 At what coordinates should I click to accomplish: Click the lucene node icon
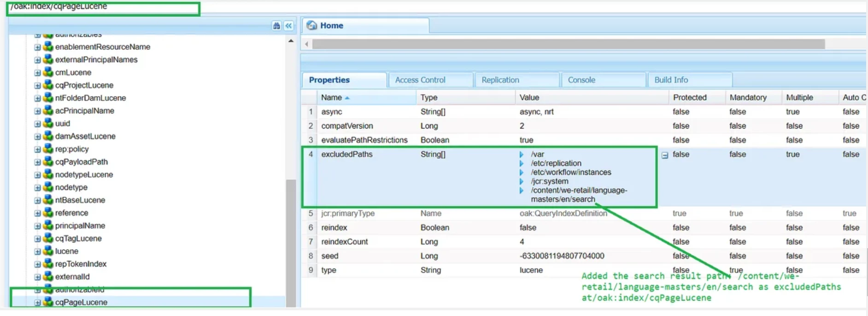(48, 251)
